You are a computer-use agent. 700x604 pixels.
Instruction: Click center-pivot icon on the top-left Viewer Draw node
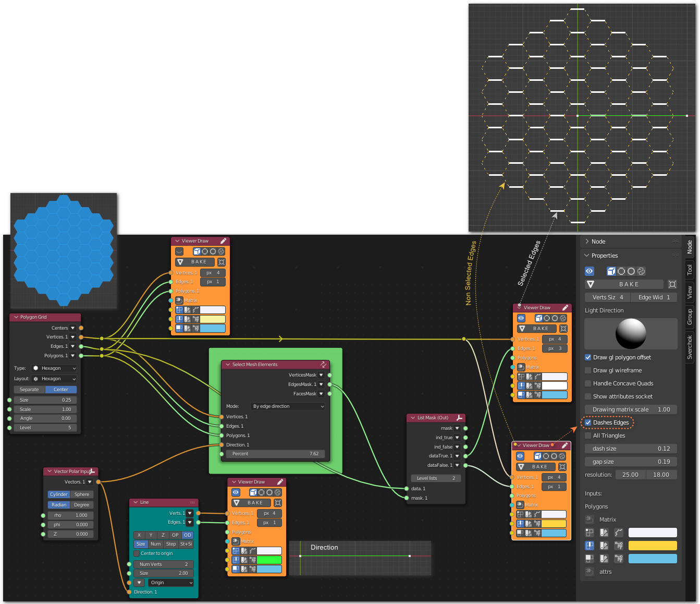[222, 262]
